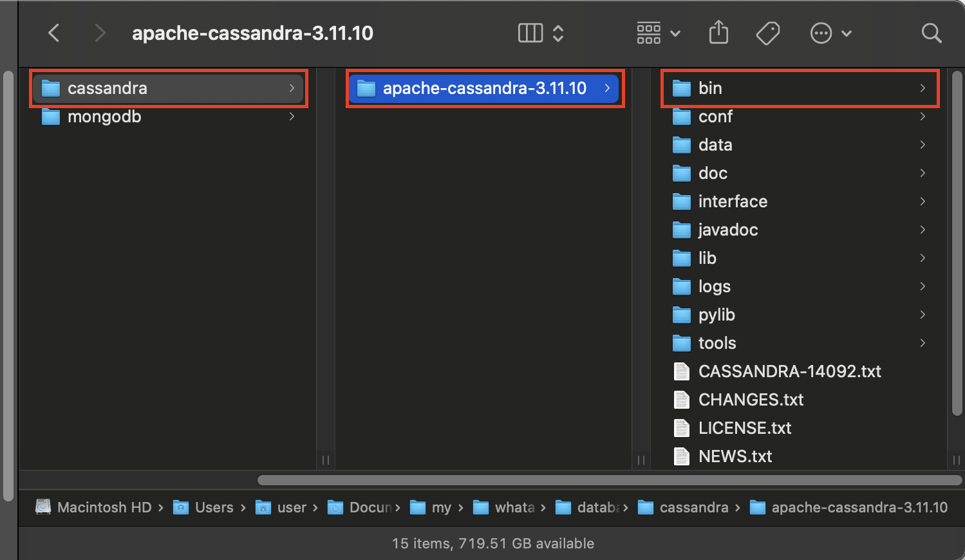Click Users in path bar
The width and height of the screenshot is (965, 560).
point(203,507)
